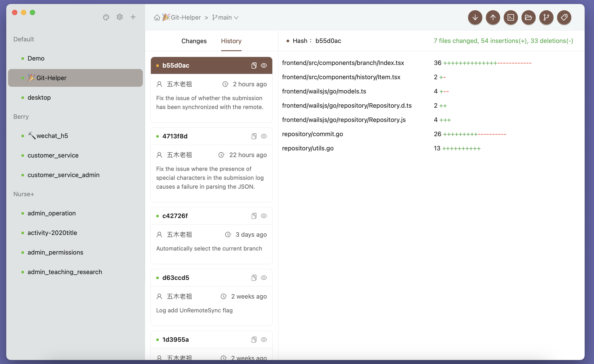594x364 pixels.
Task: Open the frontend/wailsjs/go/models.ts changed file
Action: (324, 91)
